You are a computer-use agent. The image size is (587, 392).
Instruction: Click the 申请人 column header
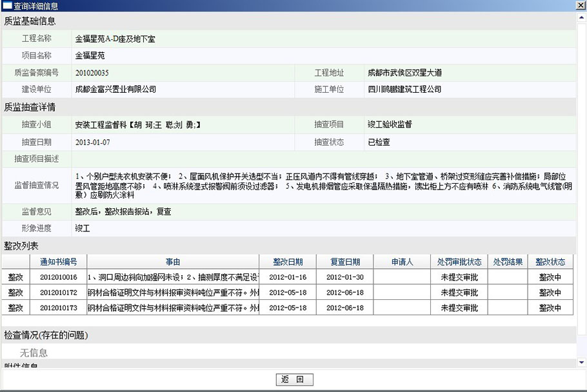tap(402, 262)
